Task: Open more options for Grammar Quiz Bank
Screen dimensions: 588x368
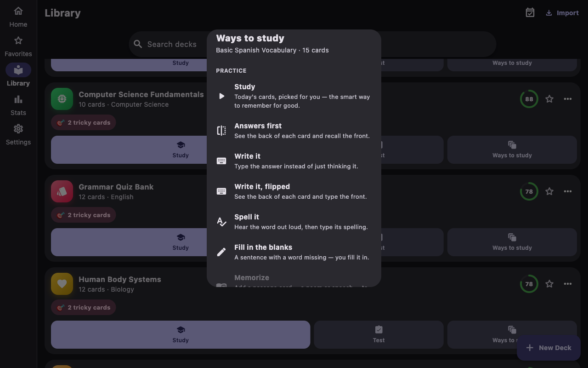Action: point(568,191)
